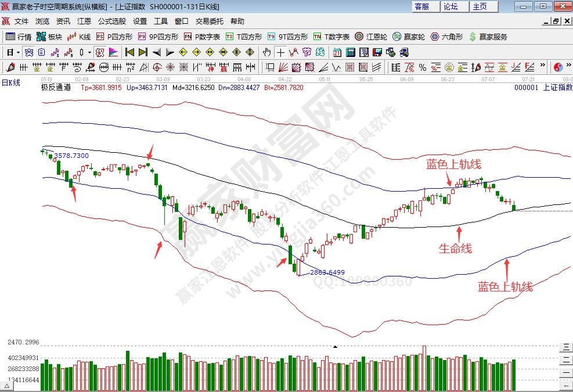Open the candlestick style dropdown arrow
This screenshot has height=392, width=573.
pyautogui.click(x=89, y=52)
